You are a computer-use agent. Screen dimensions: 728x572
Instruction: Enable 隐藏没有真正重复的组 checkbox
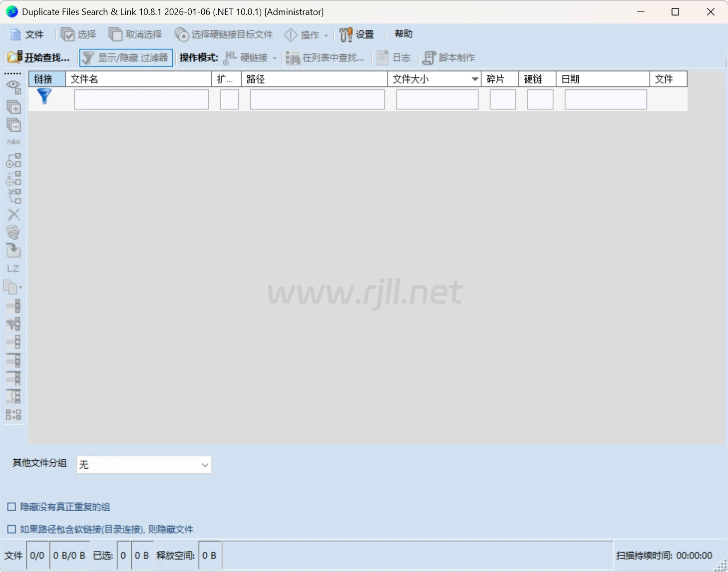[x=11, y=507]
